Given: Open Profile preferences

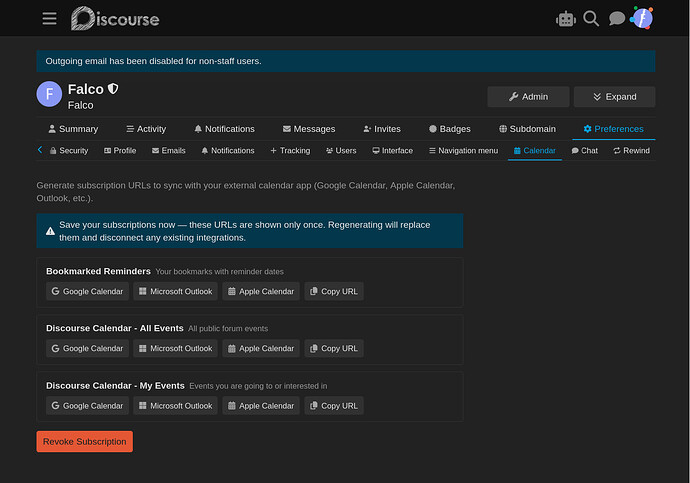Looking at the screenshot, I should [x=120, y=150].
